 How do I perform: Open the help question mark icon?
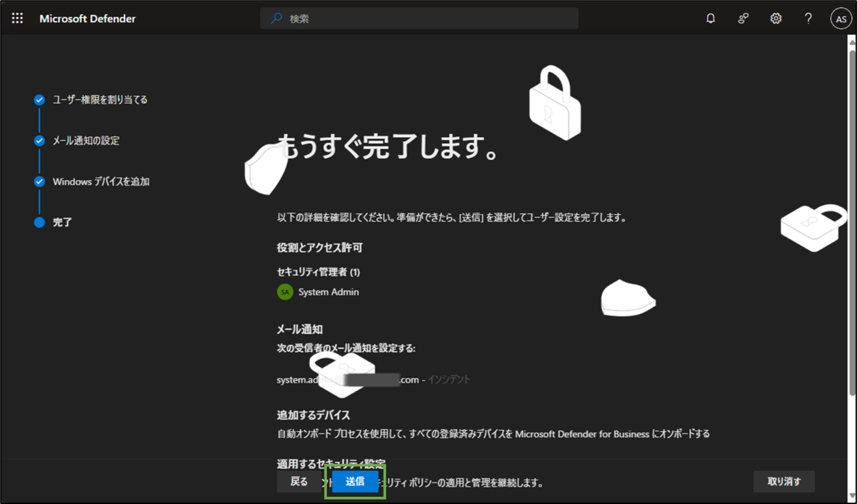808,19
